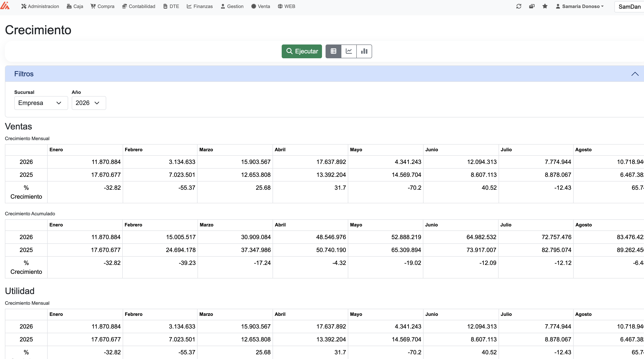
Task: Open the Venta menu
Action: point(261,6)
